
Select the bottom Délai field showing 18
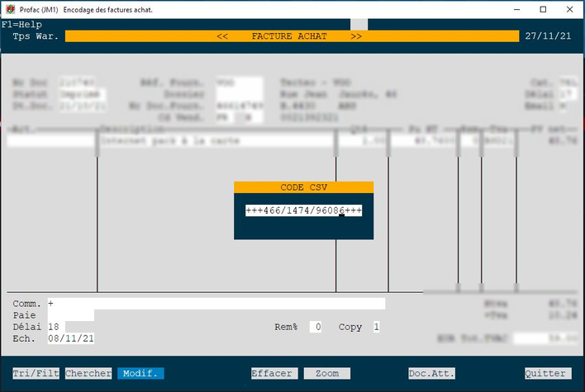click(55, 327)
